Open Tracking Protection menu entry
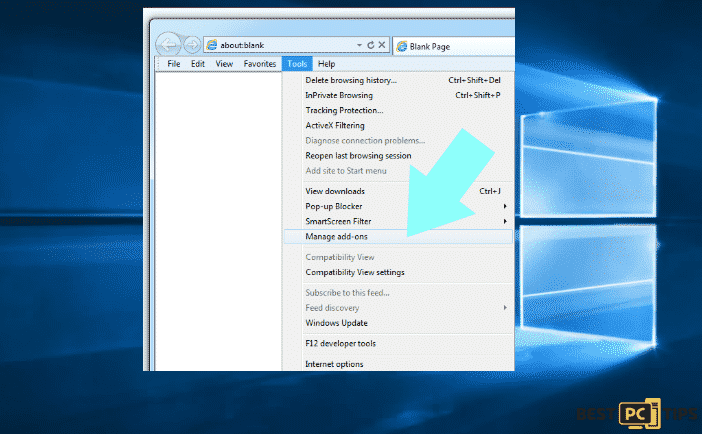The image size is (702, 434). (x=398, y=110)
